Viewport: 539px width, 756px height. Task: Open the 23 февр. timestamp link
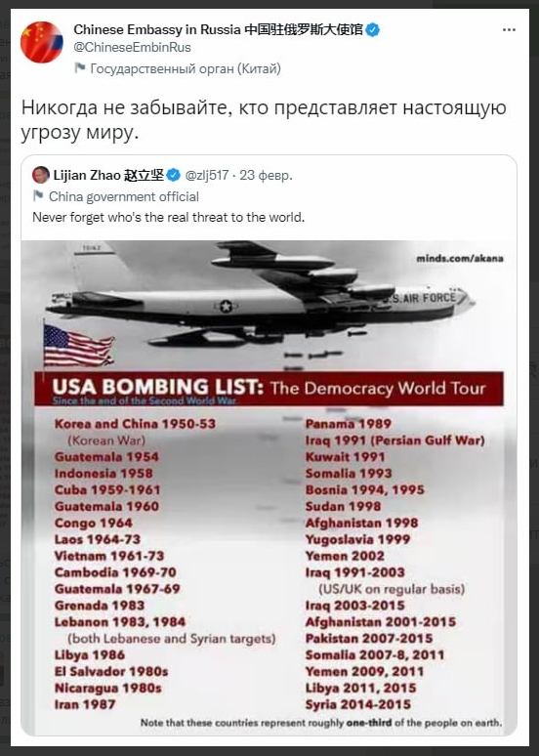pos(266,175)
